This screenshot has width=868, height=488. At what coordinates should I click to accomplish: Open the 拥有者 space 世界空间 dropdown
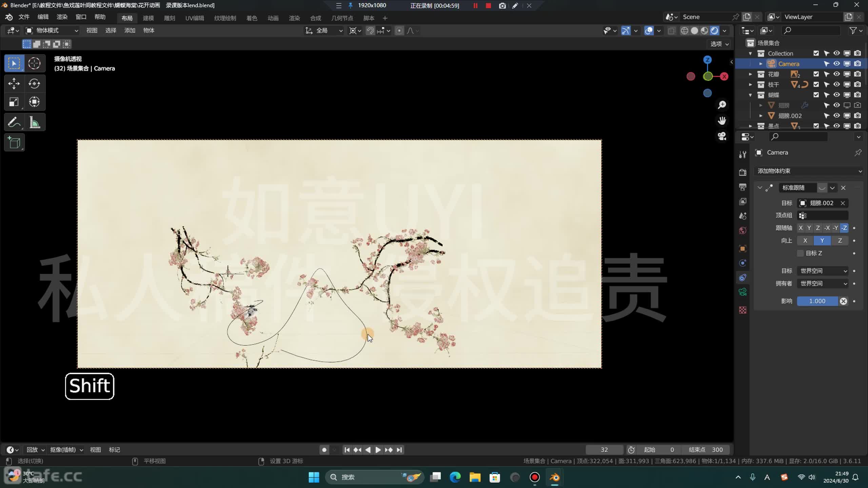[x=823, y=283]
